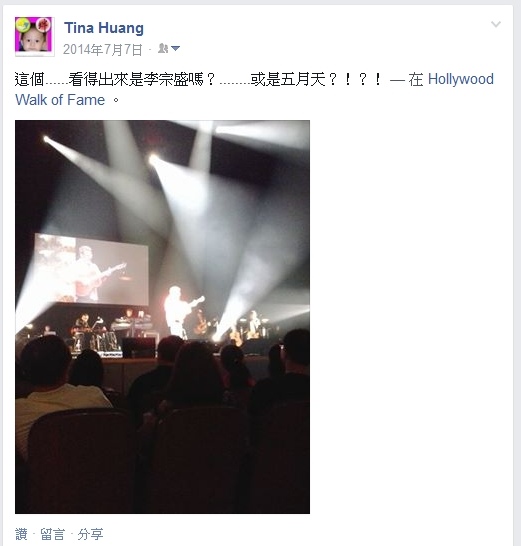Screen dimensions: 521x546
Task: Click 讚 to like the post
Action: click(21, 534)
